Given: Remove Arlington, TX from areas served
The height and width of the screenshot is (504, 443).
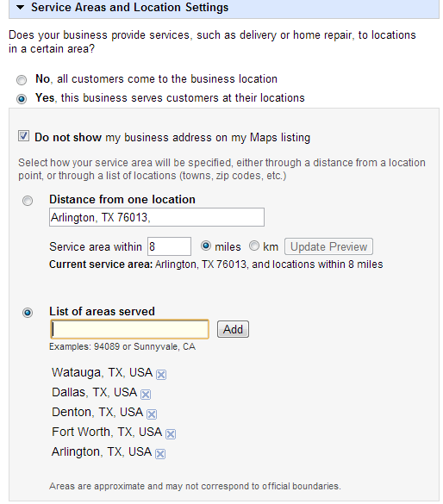Looking at the screenshot, I should coord(160,454).
